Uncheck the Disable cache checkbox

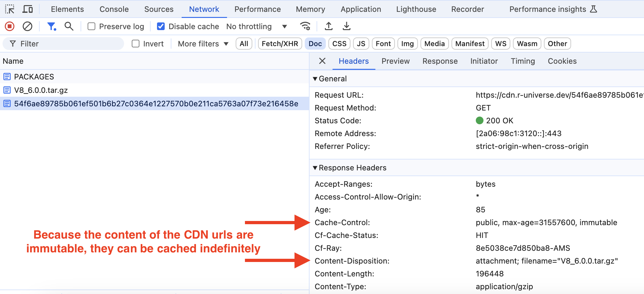[x=161, y=26]
